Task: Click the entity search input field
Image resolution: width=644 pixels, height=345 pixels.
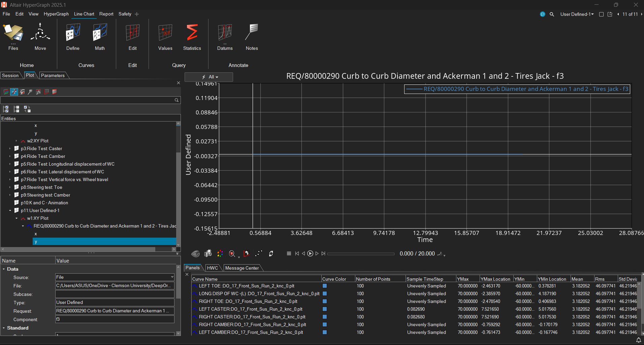Action: [88, 100]
